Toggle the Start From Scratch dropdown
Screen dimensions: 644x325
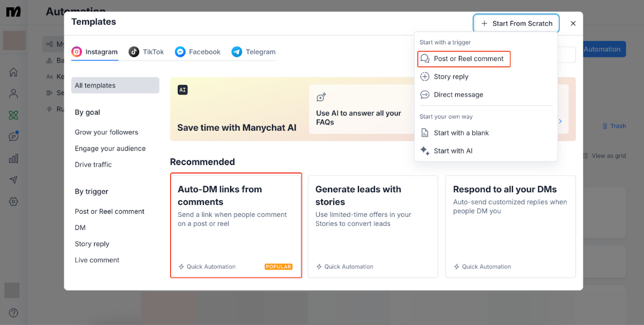(x=516, y=24)
